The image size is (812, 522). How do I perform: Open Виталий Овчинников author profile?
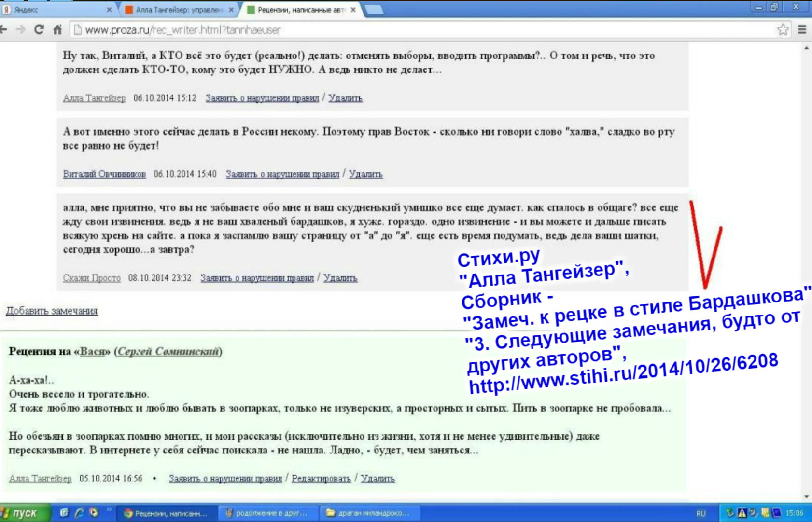pyautogui.click(x=104, y=174)
